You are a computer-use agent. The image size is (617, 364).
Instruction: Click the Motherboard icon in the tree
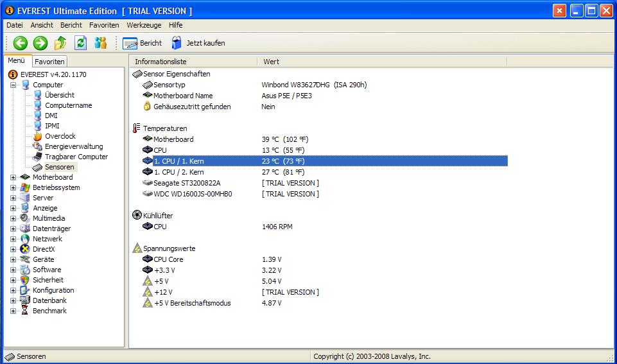point(25,177)
